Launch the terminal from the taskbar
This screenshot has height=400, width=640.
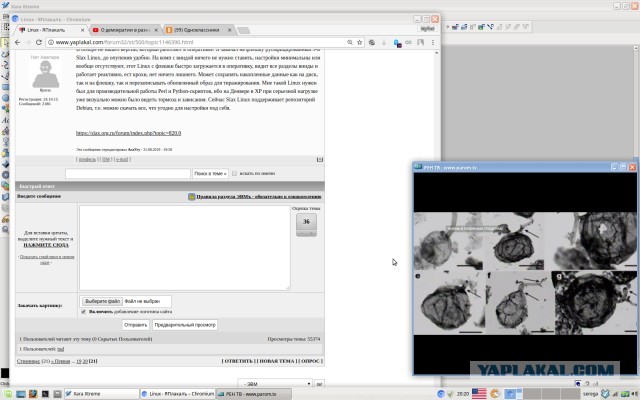pos(45,394)
